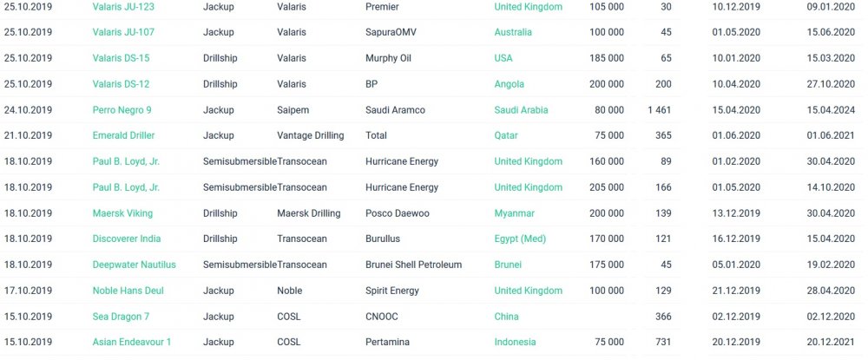868x360 pixels.
Task: Click the Angola country link
Action: tap(510, 84)
